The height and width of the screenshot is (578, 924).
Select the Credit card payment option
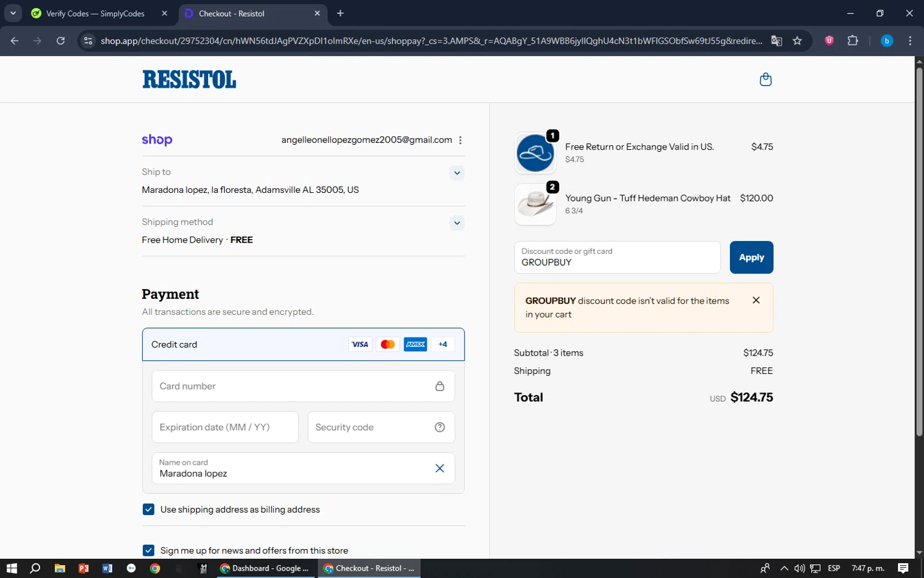point(303,344)
